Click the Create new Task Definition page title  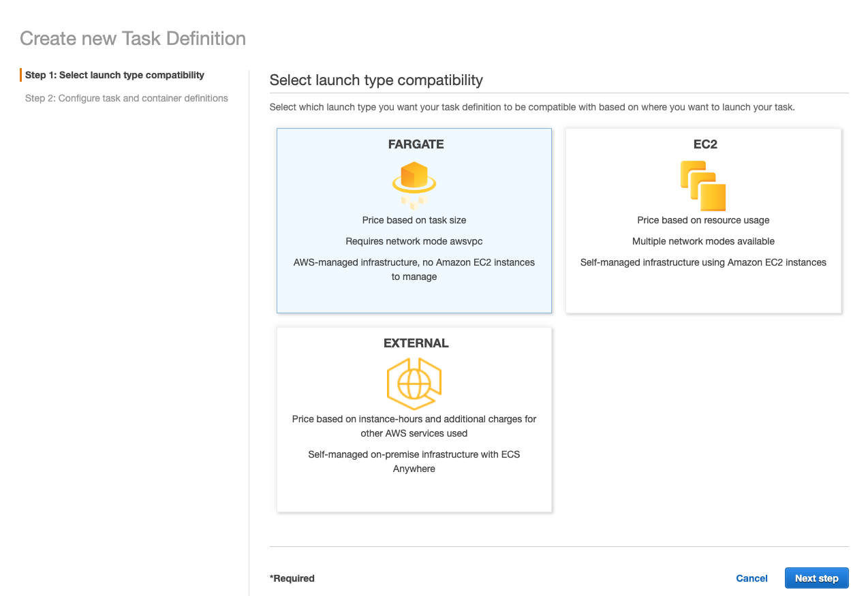132,38
